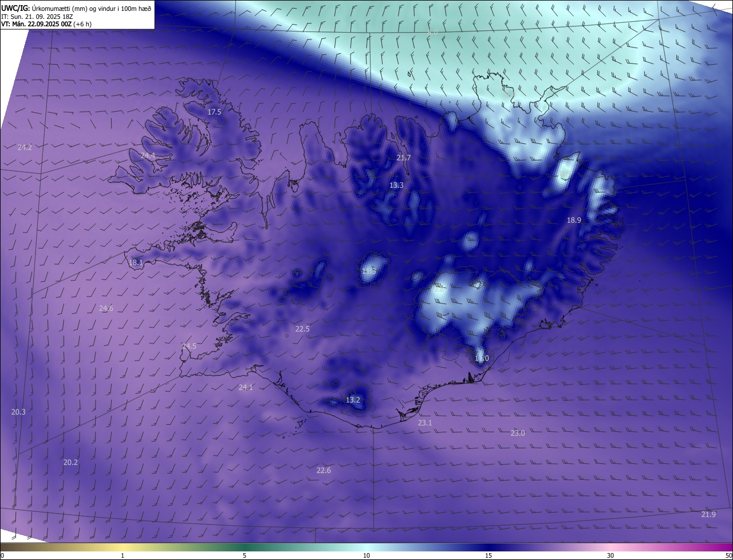Click the color scale tick labeled 50
The image size is (733, 560).
pyautogui.click(x=728, y=555)
